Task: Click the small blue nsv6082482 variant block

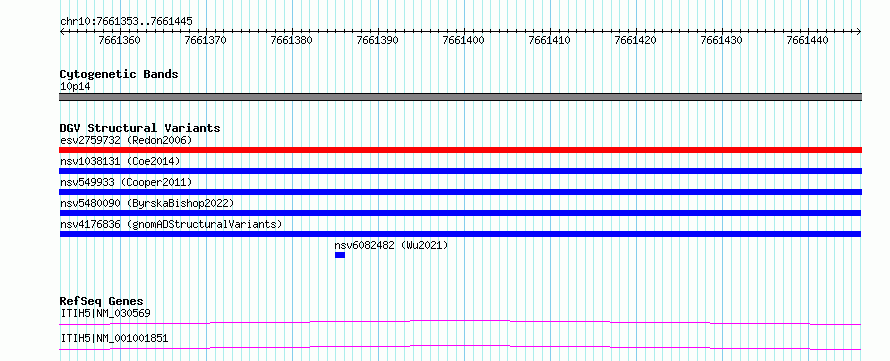Action: 340,255
